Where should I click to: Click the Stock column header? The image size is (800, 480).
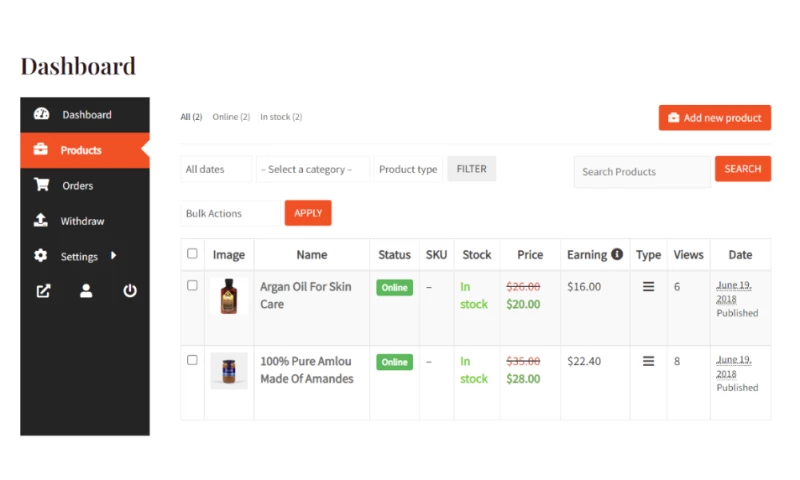477,255
